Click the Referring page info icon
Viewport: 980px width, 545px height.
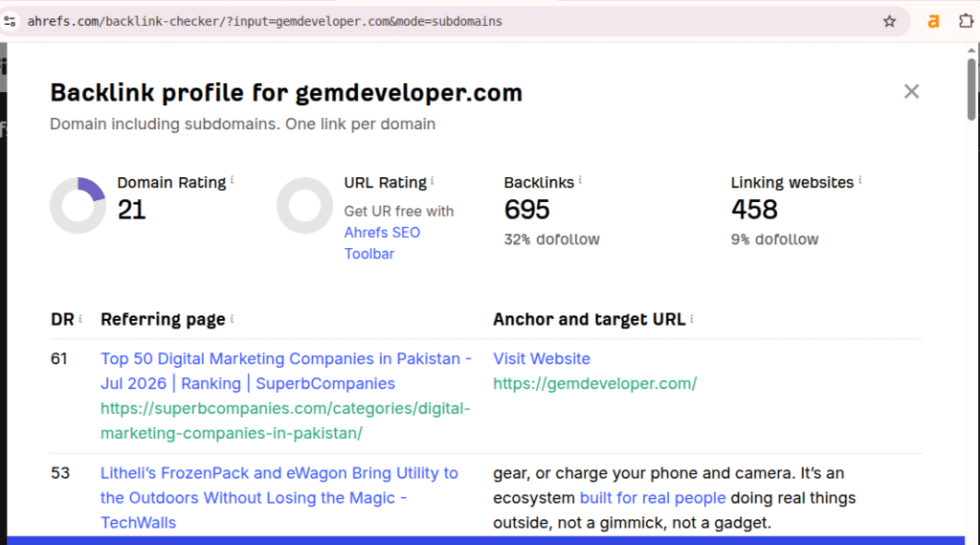[232, 319]
